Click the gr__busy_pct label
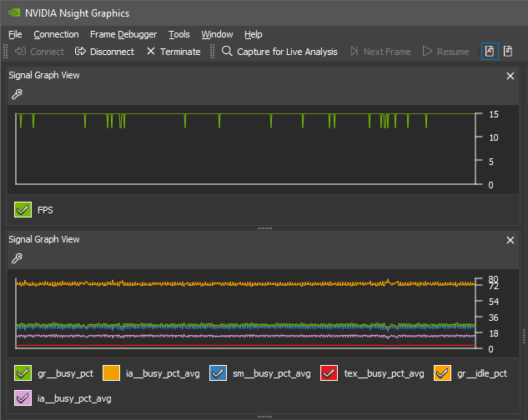528x420 pixels. [65, 373]
